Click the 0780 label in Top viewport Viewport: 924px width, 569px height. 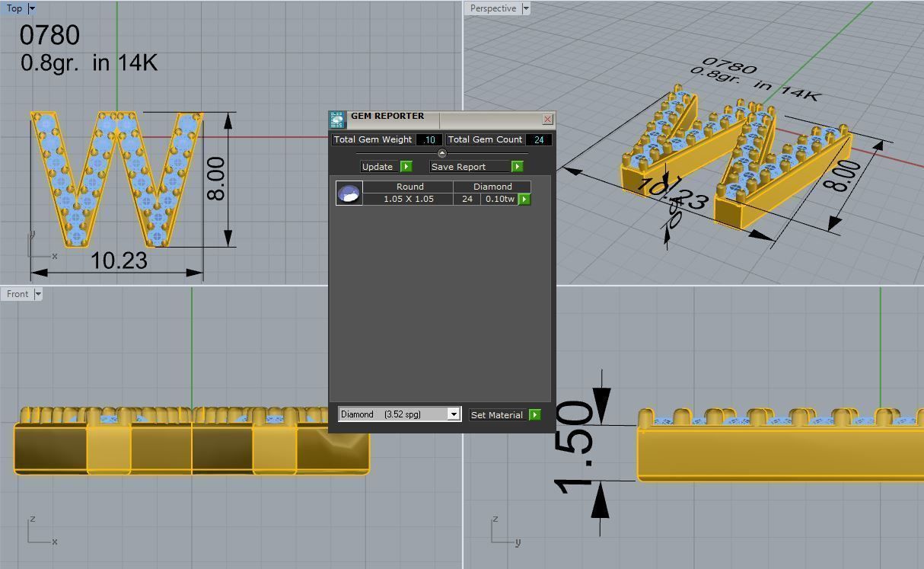click(x=49, y=35)
